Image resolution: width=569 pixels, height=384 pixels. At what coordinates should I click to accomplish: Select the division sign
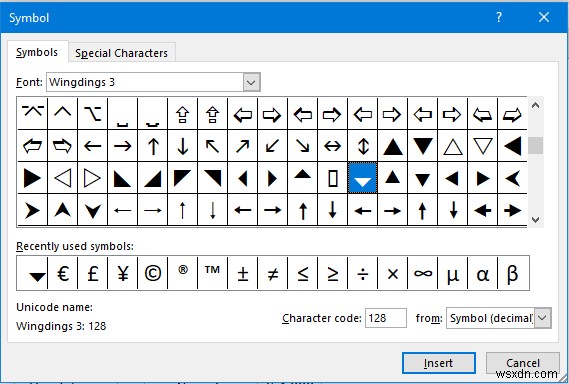tap(363, 273)
